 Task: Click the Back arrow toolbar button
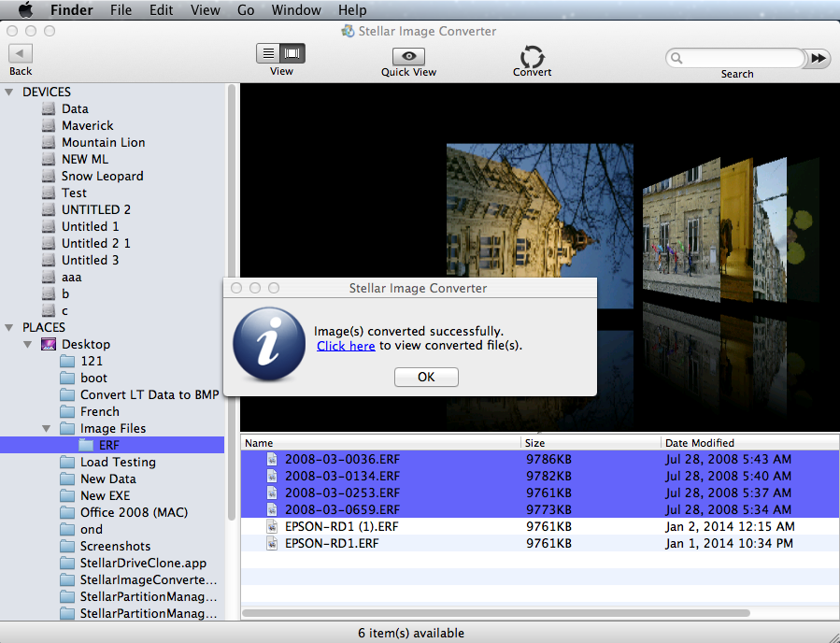point(21,53)
